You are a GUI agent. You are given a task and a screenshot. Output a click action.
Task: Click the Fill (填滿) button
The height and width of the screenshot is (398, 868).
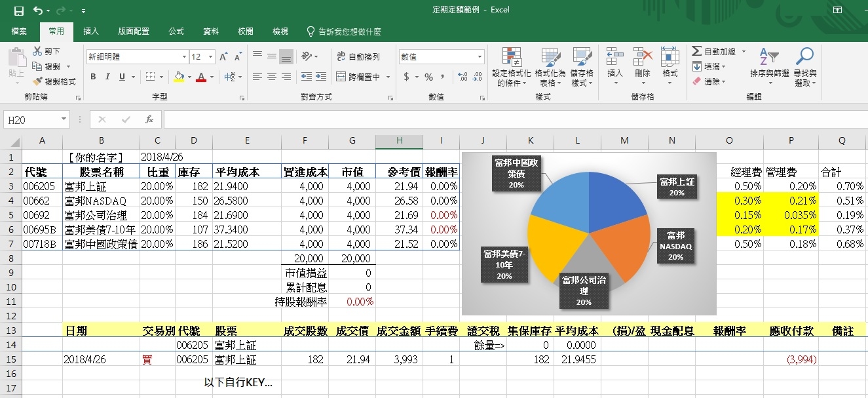tap(709, 66)
